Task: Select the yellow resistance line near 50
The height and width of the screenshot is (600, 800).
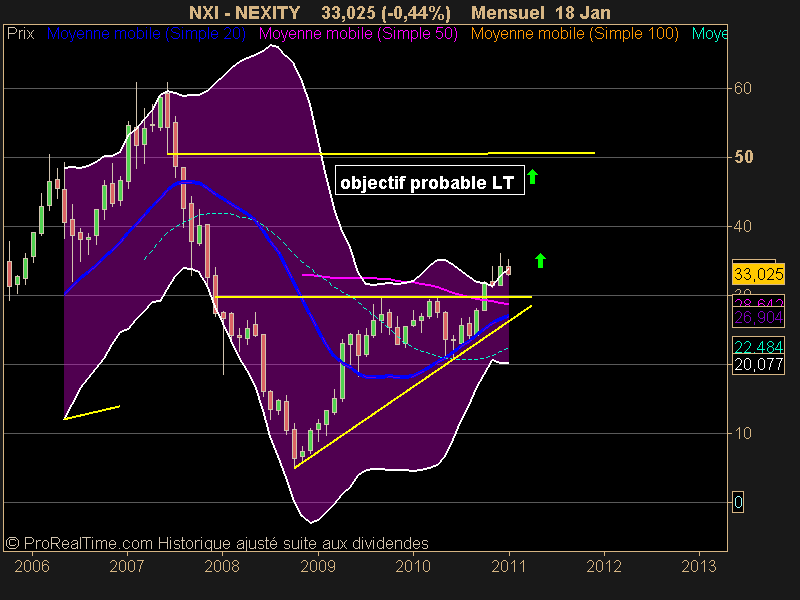Action: pos(381,153)
